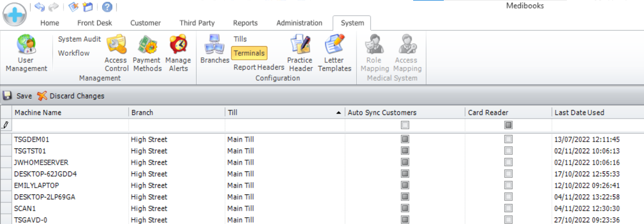Viewport: 644px width, 224px height.
Task: Click the Machine Name filter field
Action: pos(70,125)
